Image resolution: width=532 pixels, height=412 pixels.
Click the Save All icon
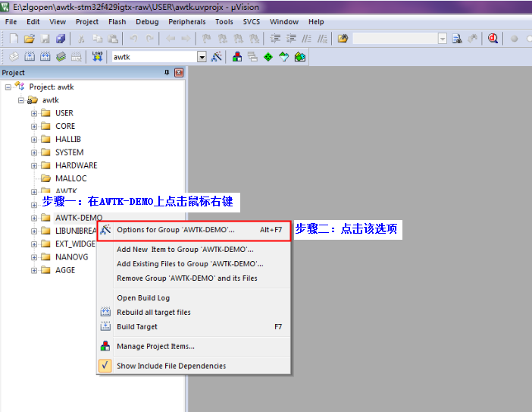click(61, 39)
